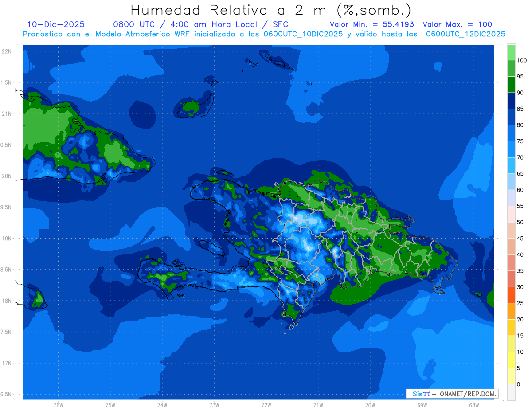Click the '76W' longitude label
The image size is (532, 411).
click(58, 405)
